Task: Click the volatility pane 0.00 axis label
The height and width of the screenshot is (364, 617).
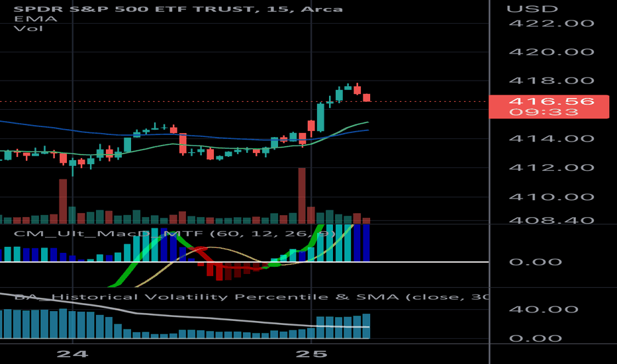Action: [535, 338]
